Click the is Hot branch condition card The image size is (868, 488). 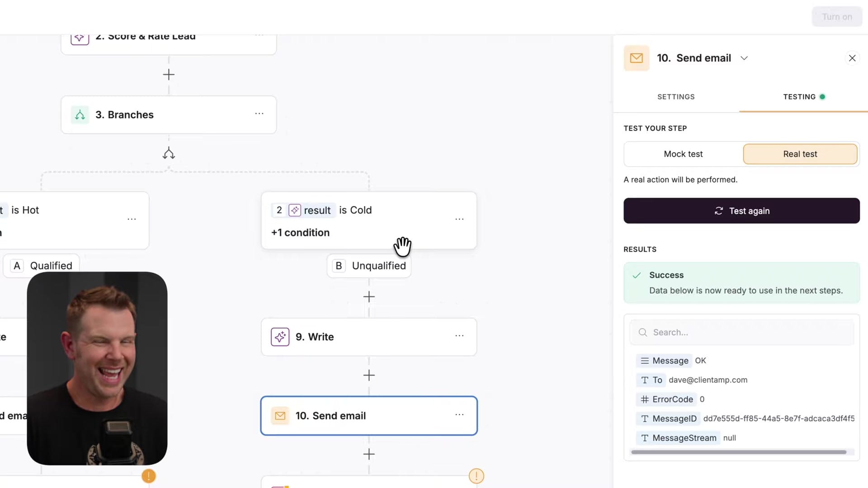click(74, 221)
